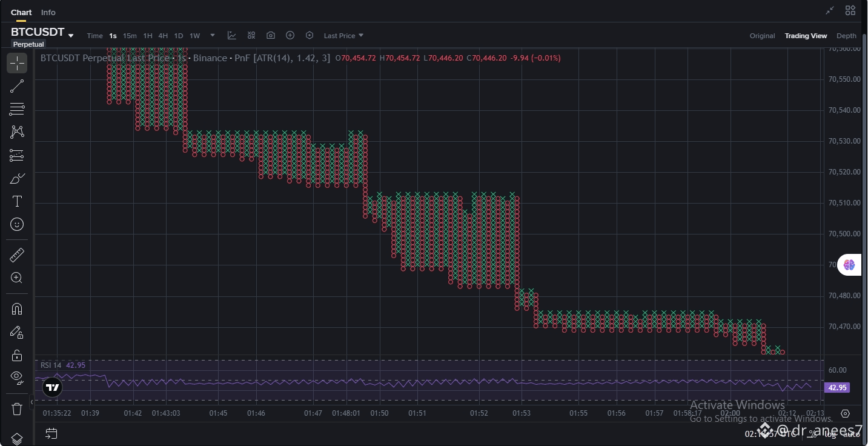Image resolution: width=868 pixels, height=446 pixels.
Task: Toggle lock all drawing tools
Action: pos(17,355)
